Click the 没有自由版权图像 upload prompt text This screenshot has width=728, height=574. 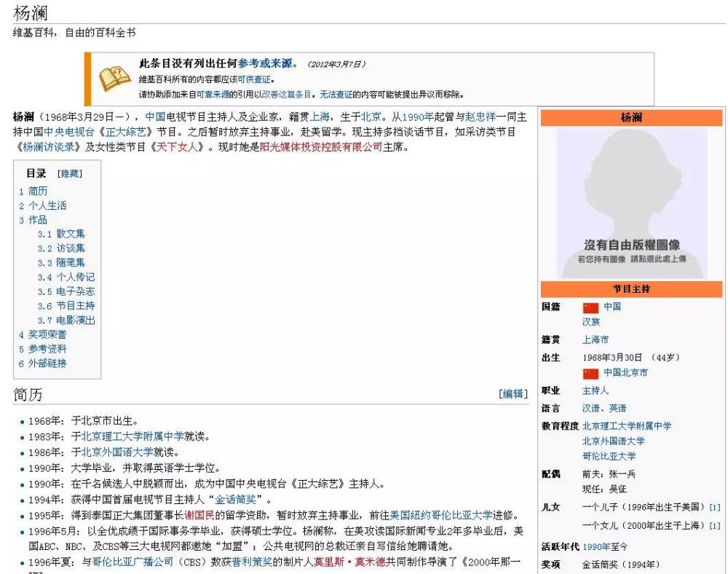pyautogui.click(x=632, y=251)
